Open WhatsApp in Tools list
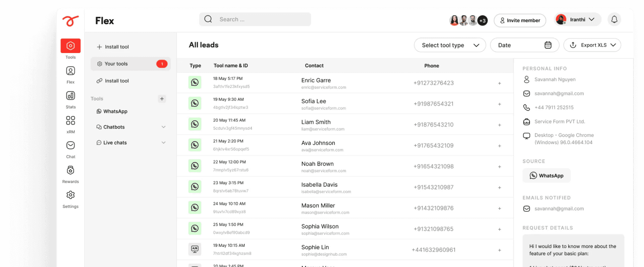Image resolution: width=644 pixels, height=267 pixels. pyautogui.click(x=112, y=111)
